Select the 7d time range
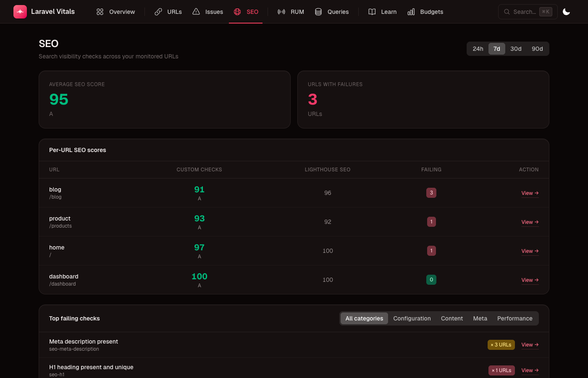Image resolution: width=588 pixels, height=378 pixels. click(496, 49)
